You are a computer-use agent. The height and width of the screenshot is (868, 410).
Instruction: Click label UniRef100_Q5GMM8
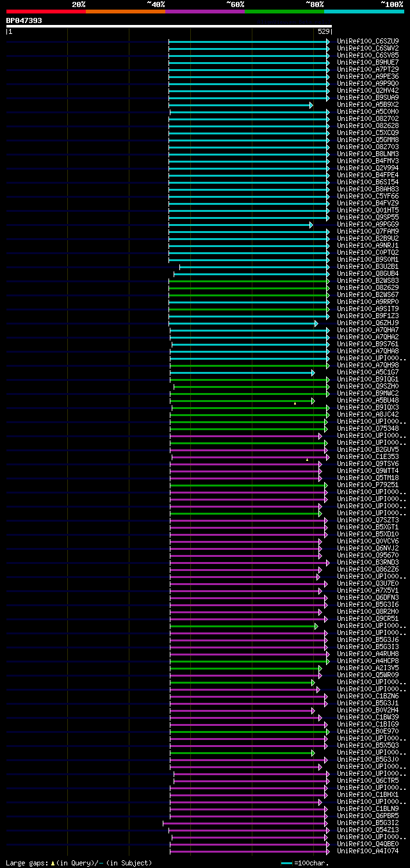368,140
